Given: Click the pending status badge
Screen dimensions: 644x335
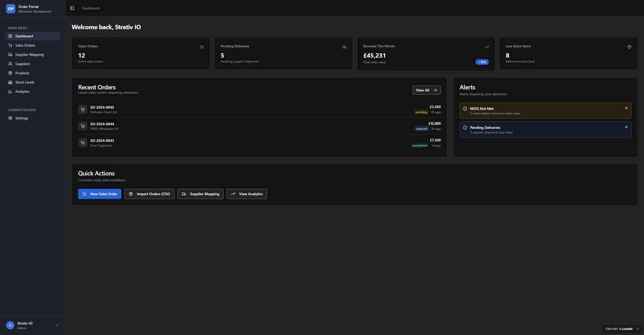Looking at the screenshot, I should [421, 112].
